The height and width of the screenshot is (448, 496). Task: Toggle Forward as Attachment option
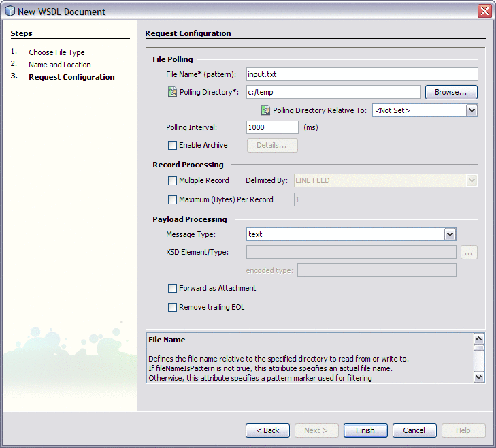point(172,288)
